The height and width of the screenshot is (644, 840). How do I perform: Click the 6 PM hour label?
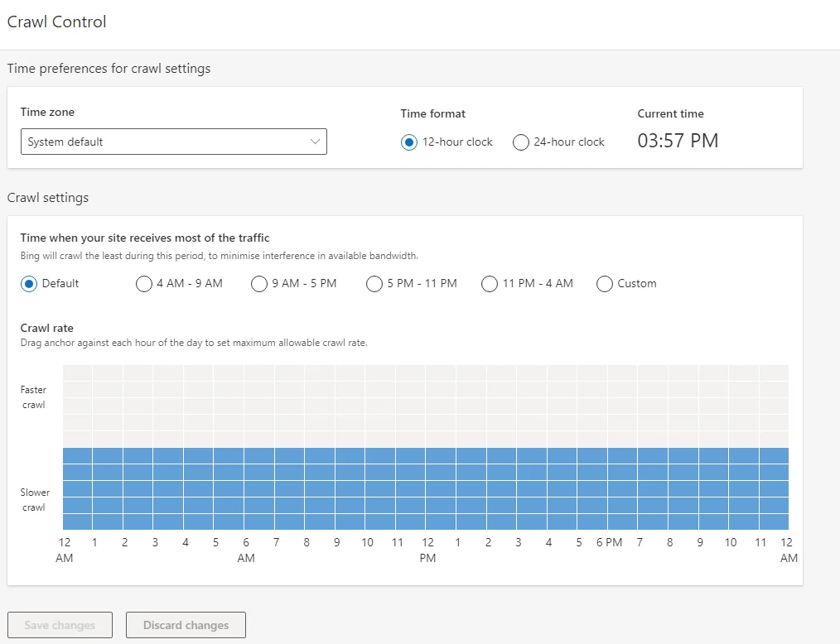pos(608,543)
